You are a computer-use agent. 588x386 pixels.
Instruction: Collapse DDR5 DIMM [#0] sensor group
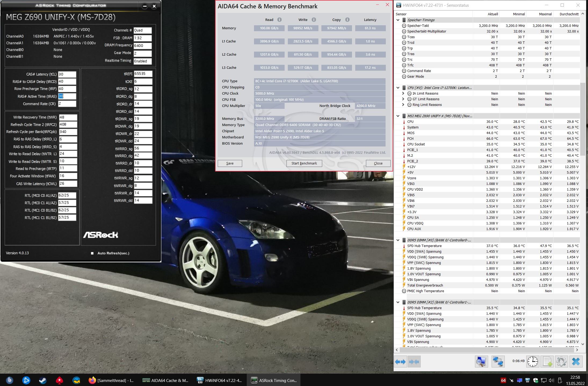[398, 240]
